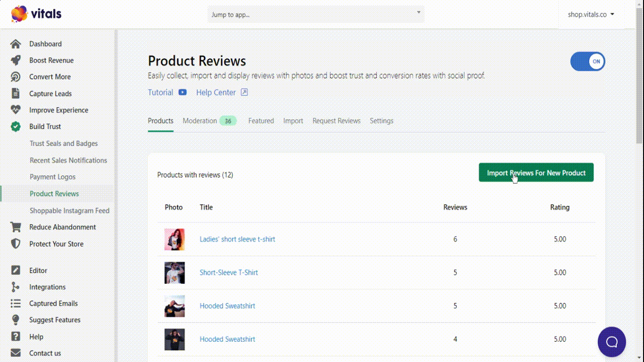
Task: Select Product Reviews in the sidebar
Action: pyautogui.click(x=54, y=194)
